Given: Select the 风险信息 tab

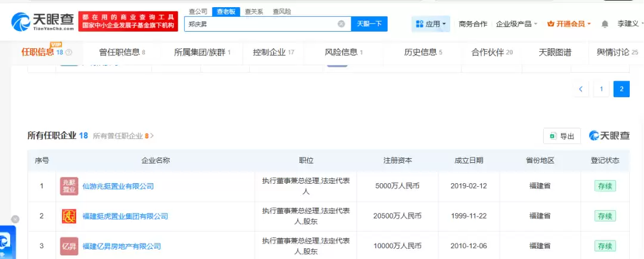Looking at the screenshot, I should 343,52.
